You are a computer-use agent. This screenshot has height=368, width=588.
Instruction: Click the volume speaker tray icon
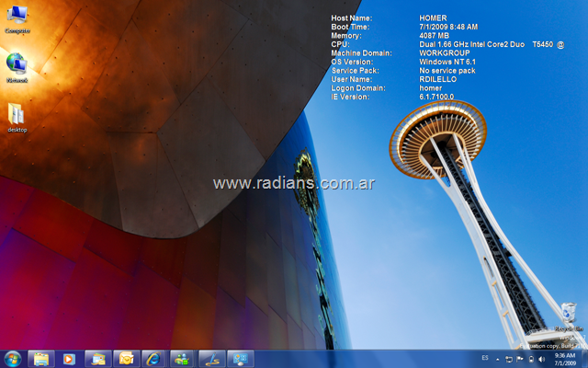click(x=541, y=358)
